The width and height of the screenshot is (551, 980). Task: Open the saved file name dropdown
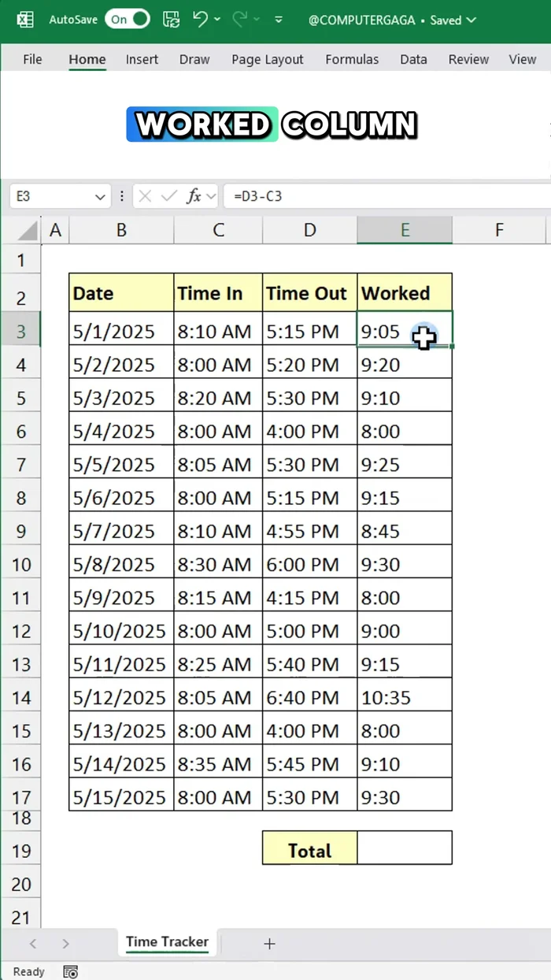[471, 20]
